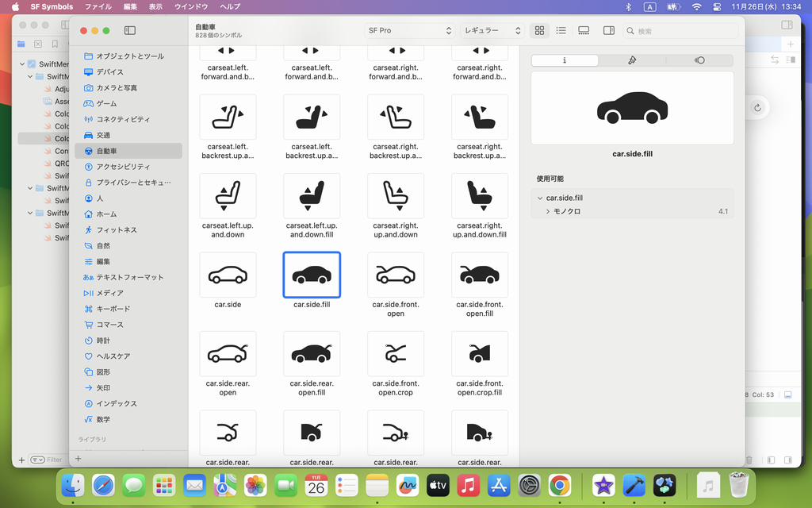This screenshot has height=508, width=812.
Task: Switch to the paintbrush rendering tab
Action: (x=632, y=60)
